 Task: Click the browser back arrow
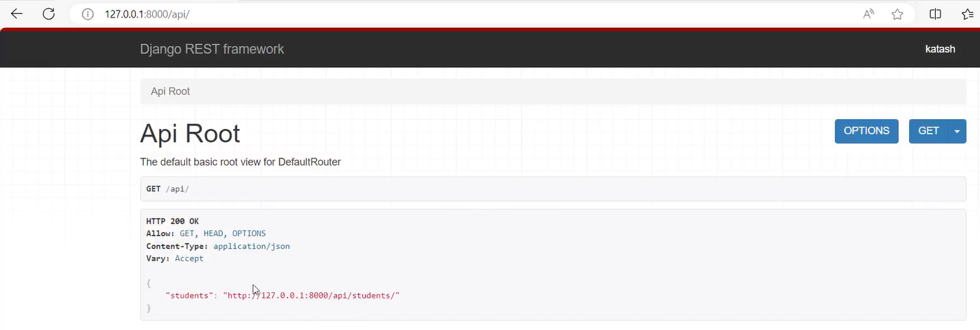(17, 14)
